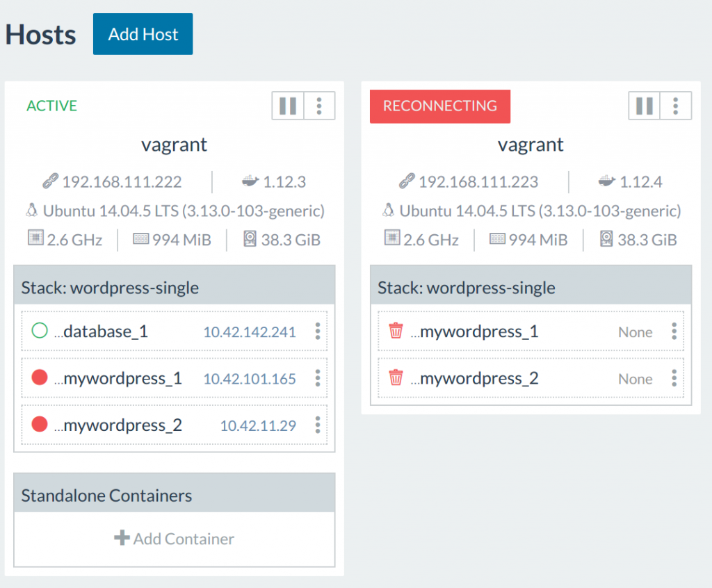This screenshot has height=588, width=712.
Task: Open the active host's three-dot menu
Action: 319,106
